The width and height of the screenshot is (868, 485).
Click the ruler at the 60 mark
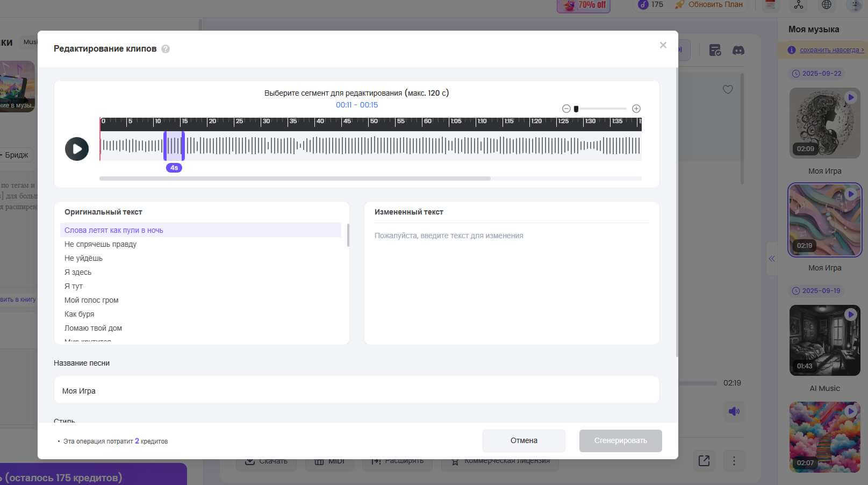(x=428, y=122)
